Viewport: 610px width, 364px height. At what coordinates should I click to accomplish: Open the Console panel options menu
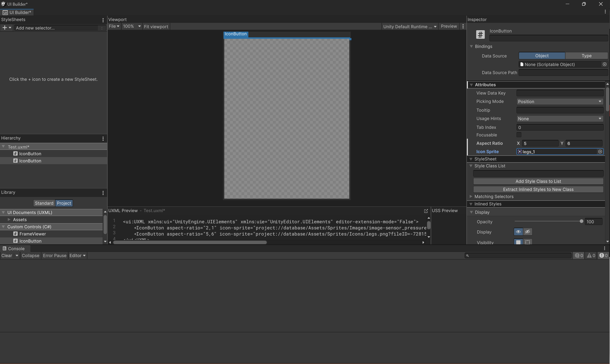tap(604, 248)
